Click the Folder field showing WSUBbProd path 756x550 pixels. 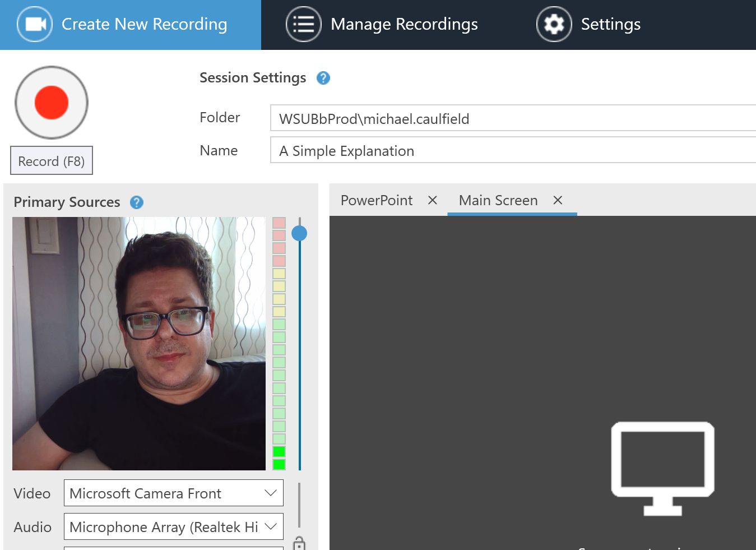pos(513,118)
